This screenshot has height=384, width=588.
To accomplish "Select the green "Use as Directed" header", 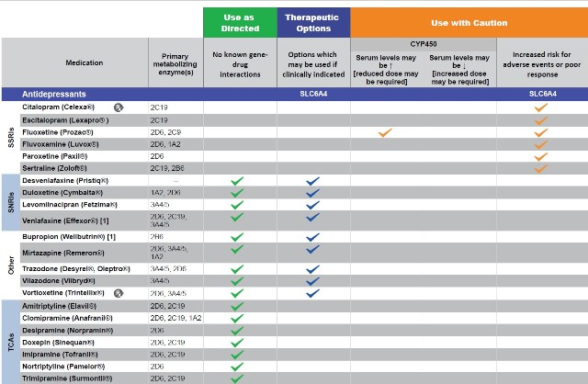I will (x=240, y=21).
